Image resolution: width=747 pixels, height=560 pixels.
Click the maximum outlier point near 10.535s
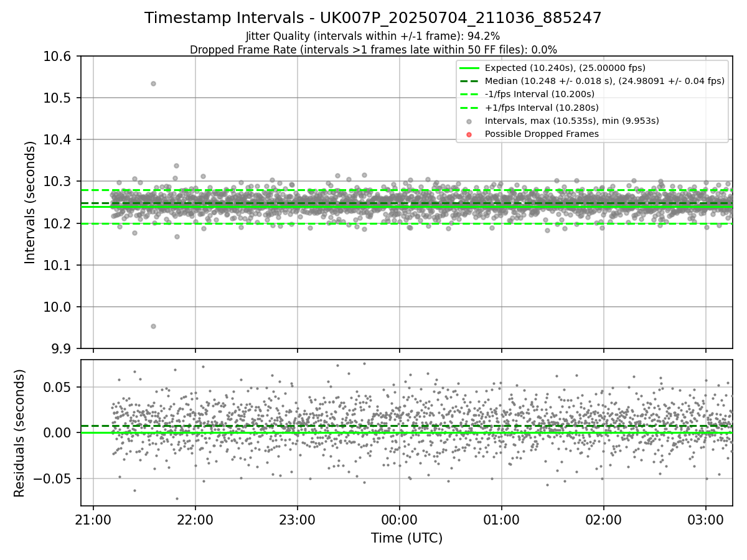click(x=153, y=83)
